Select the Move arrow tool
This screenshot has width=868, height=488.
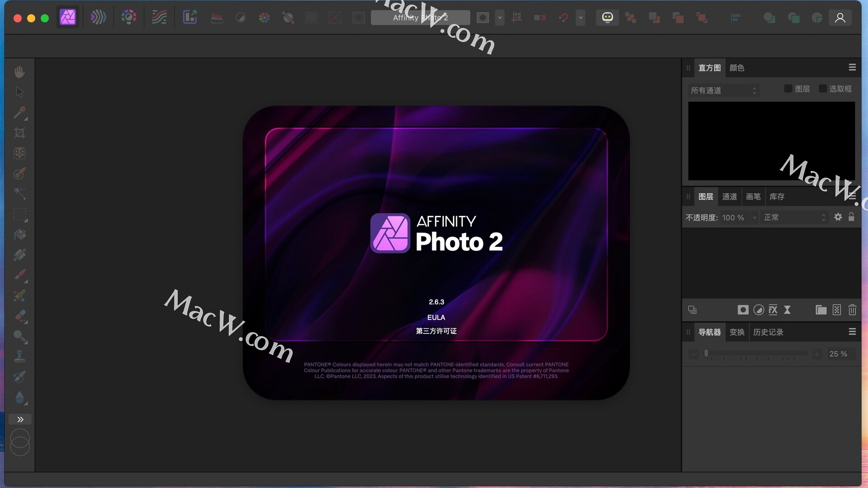point(19,92)
